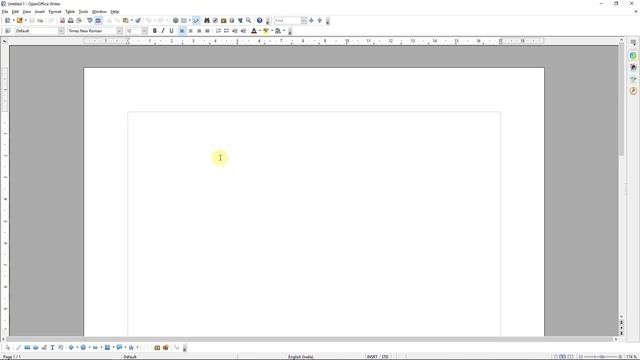
Task: Align text to center
Action: [190, 31]
